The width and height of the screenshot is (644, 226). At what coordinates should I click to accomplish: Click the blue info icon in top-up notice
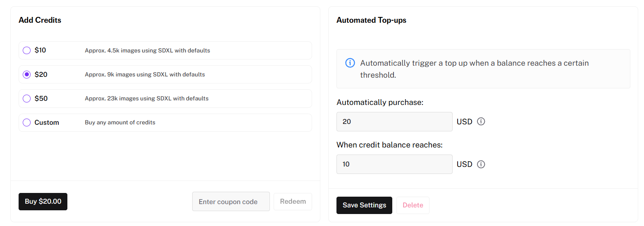(350, 63)
